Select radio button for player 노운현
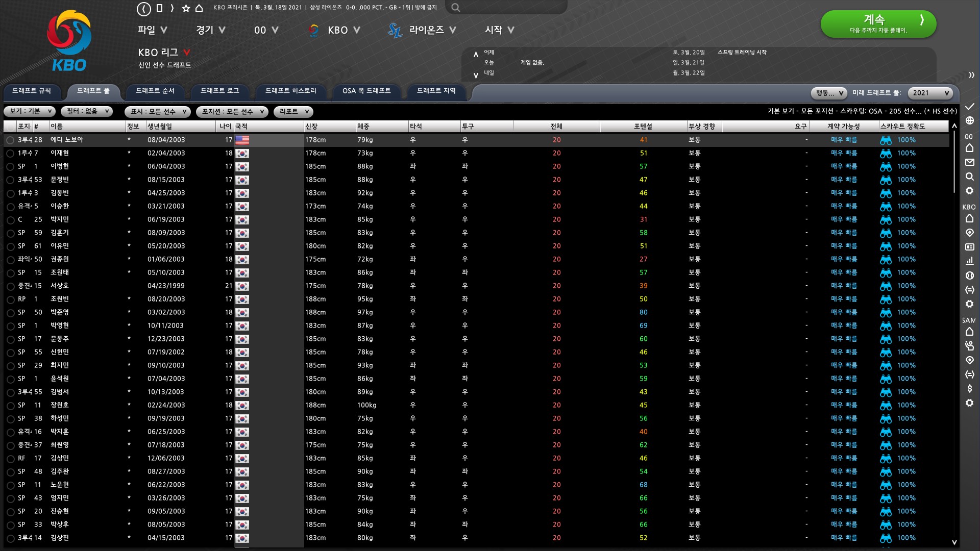The image size is (980, 551). 10,485
